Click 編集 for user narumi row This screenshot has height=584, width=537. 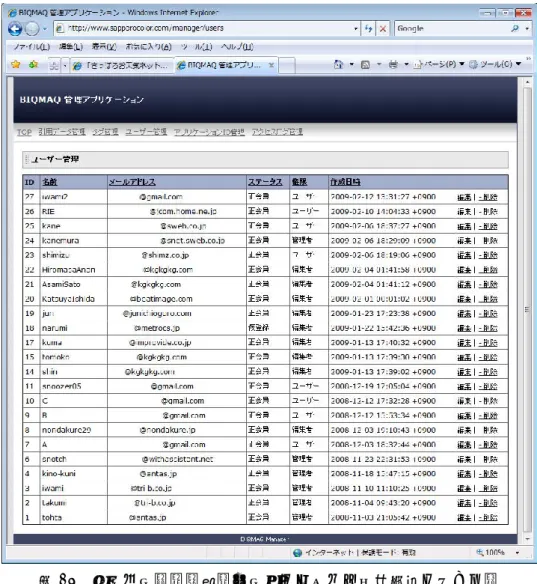(464, 328)
